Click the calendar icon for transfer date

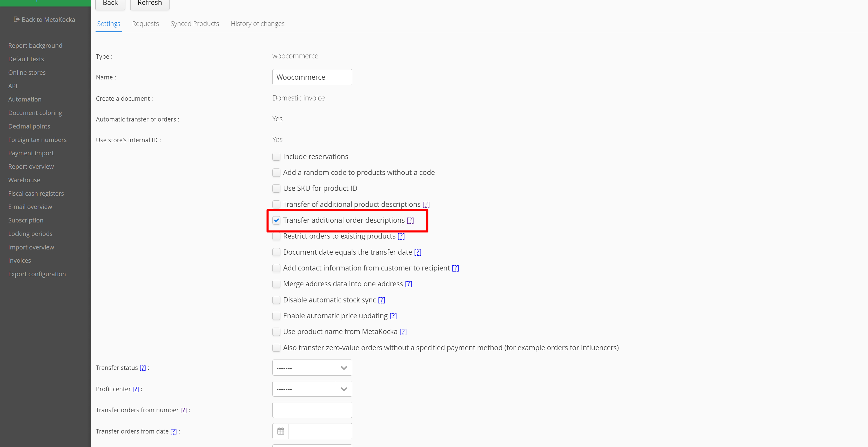(280, 431)
